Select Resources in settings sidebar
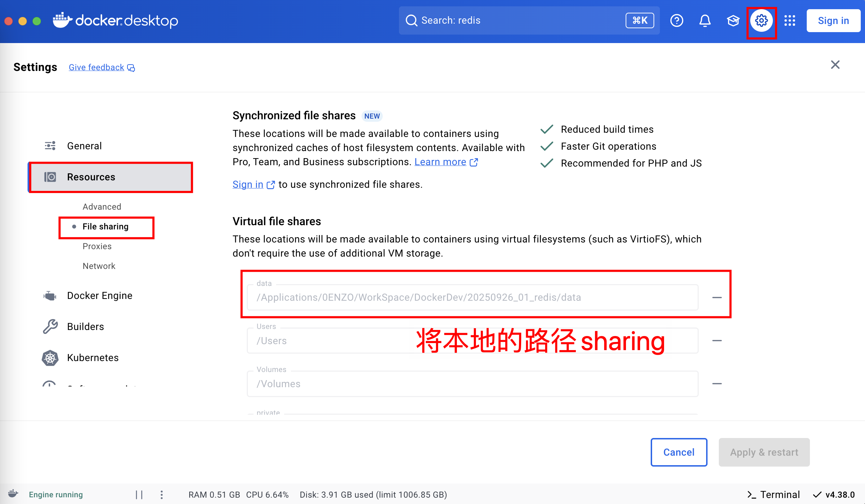 coord(110,177)
